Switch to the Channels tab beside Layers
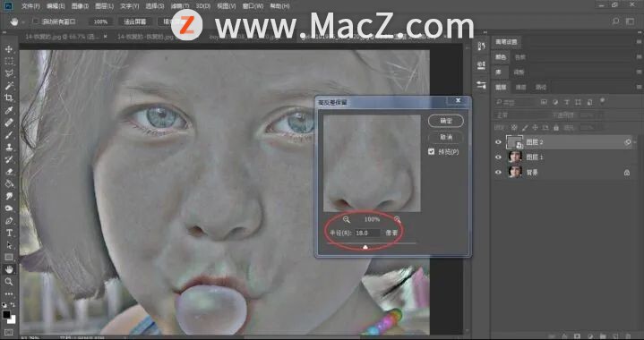The width and height of the screenshot is (644, 340). (x=520, y=87)
